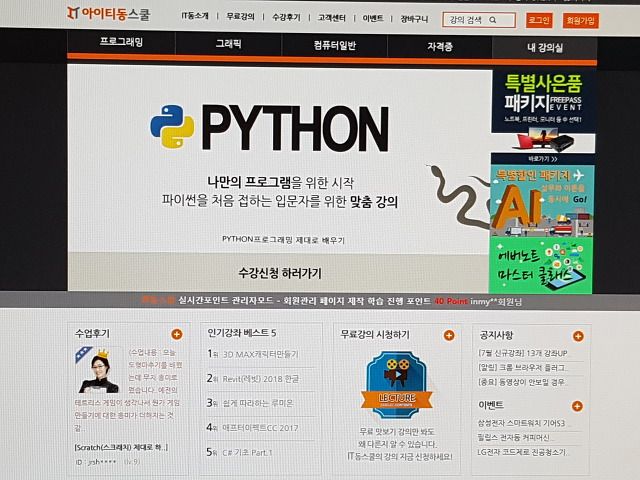Open 무료강의 top menu

click(240, 16)
